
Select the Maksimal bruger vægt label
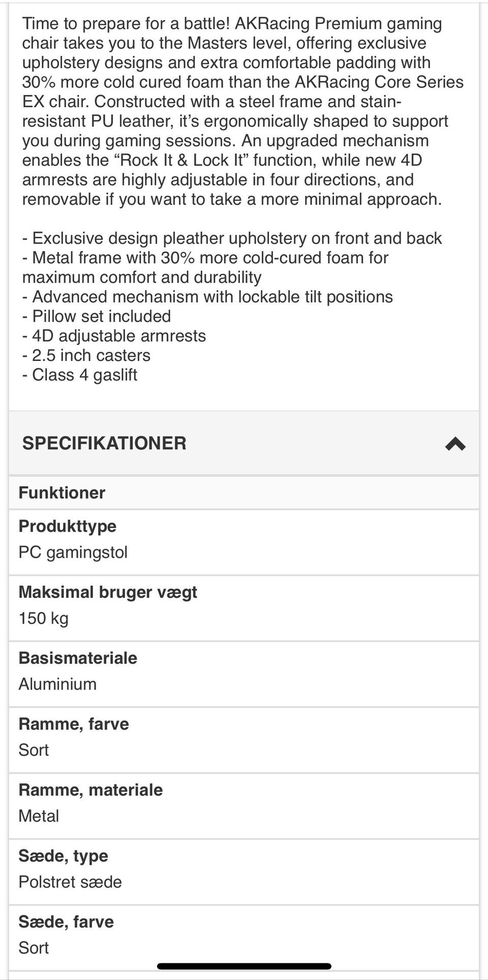[x=108, y=592]
